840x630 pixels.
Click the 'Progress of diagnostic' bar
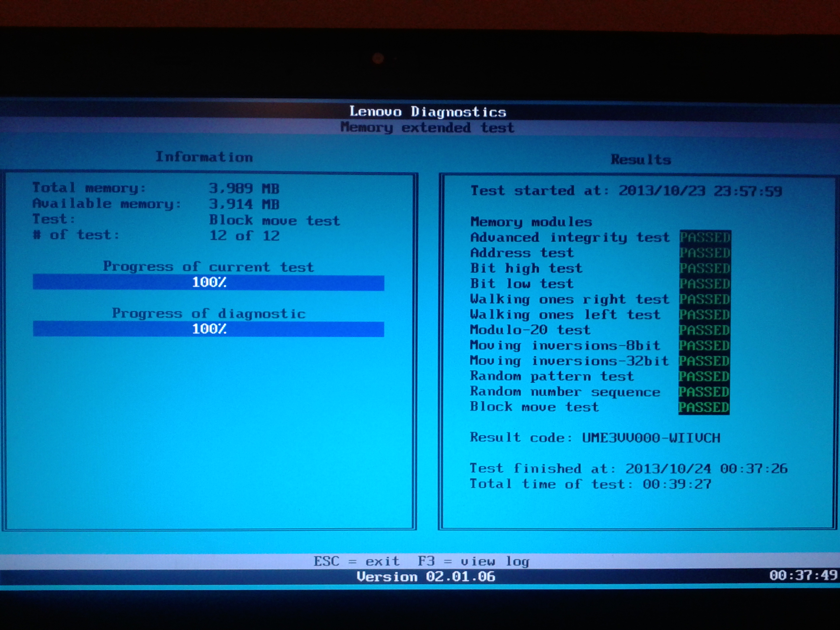coord(208,329)
